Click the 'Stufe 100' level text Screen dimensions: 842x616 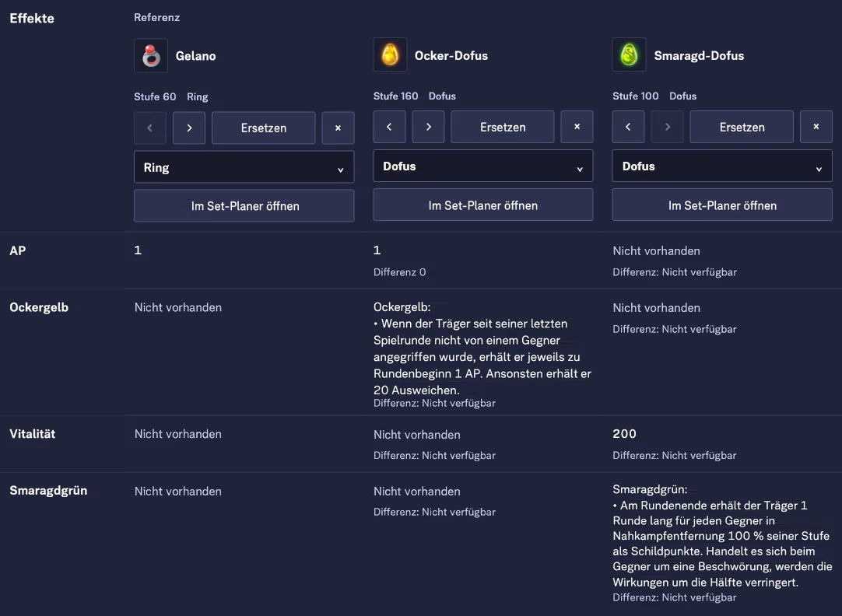tap(635, 96)
